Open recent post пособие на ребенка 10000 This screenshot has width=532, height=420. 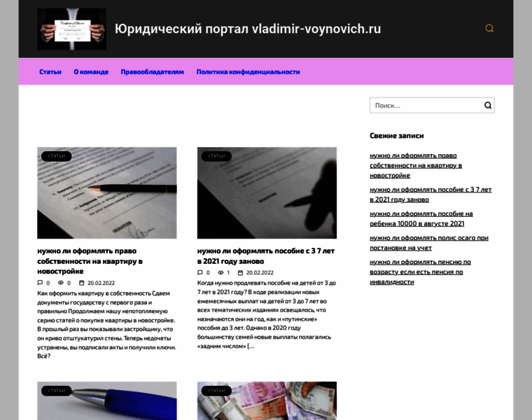[x=421, y=218]
